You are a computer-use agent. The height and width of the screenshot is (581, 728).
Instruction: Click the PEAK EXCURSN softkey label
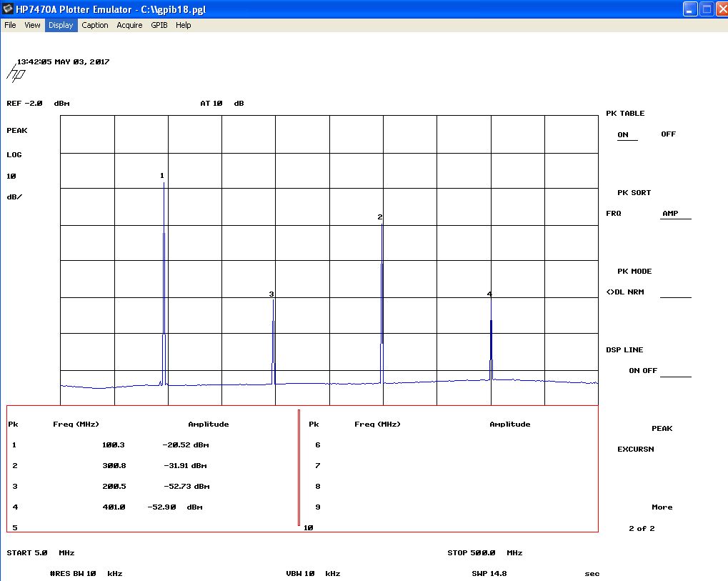662,429
